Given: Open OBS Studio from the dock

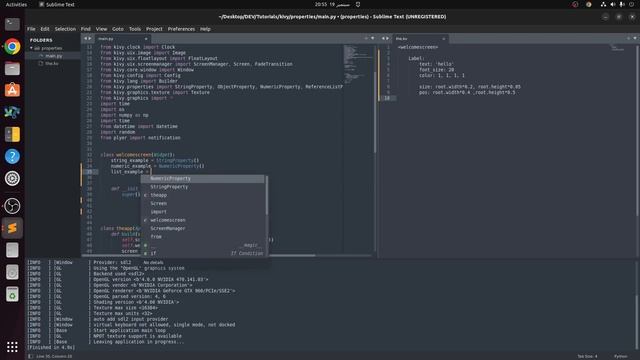Looking at the screenshot, I should (x=12, y=206).
